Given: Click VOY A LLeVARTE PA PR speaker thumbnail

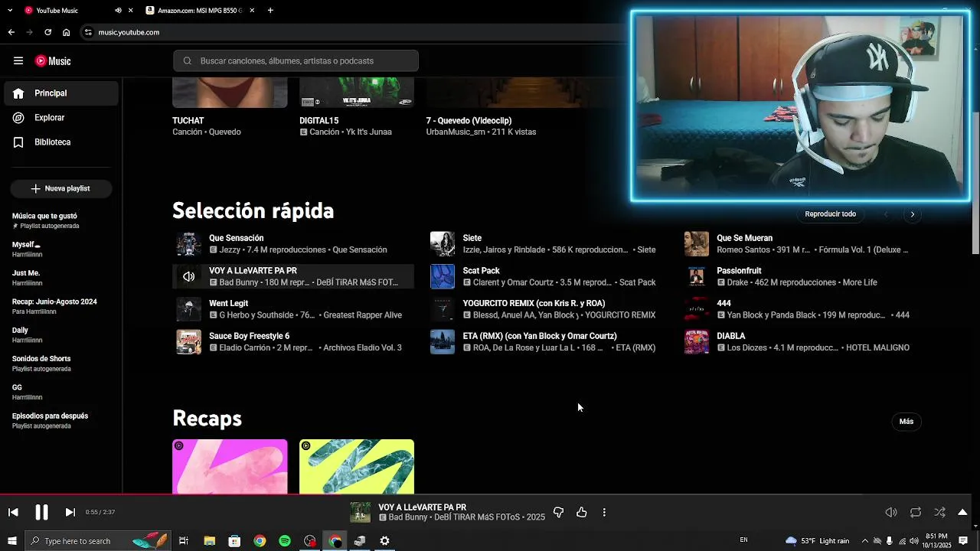Looking at the screenshot, I should (189, 276).
